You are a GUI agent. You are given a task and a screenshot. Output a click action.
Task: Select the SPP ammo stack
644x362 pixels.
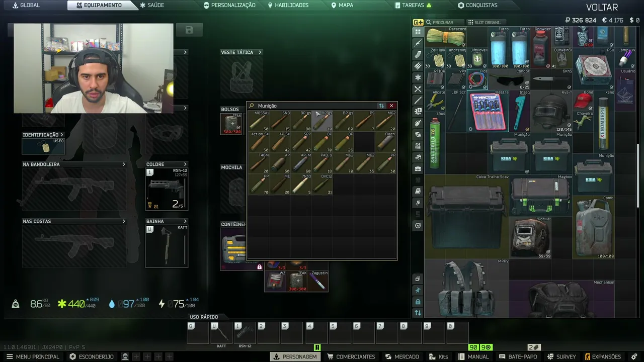click(301, 142)
